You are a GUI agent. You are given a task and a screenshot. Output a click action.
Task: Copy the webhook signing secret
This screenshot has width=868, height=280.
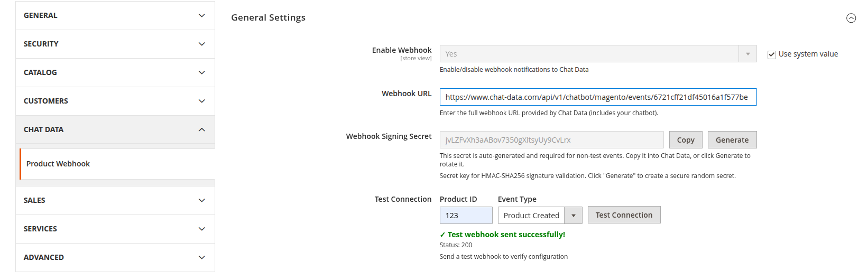685,140
